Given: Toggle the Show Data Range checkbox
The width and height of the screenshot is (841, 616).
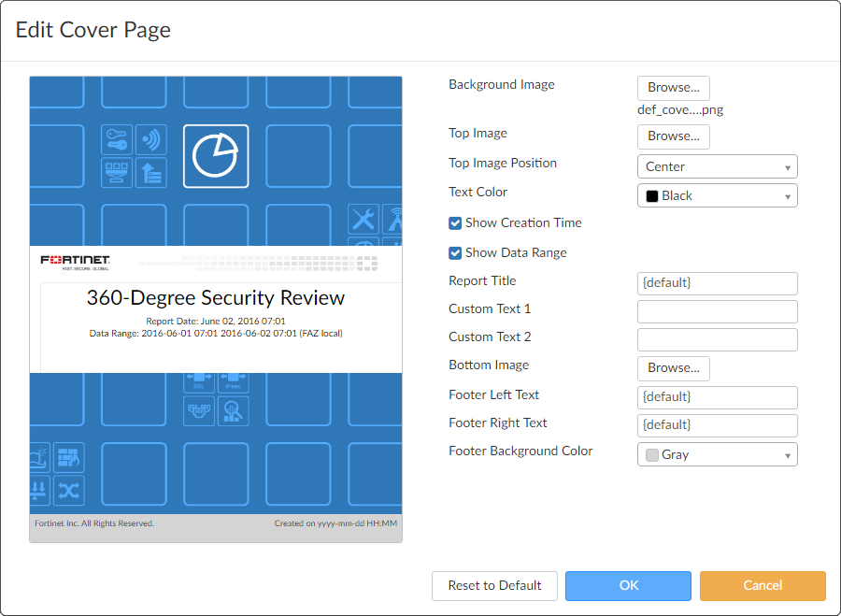Looking at the screenshot, I should click(x=455, y=252).
